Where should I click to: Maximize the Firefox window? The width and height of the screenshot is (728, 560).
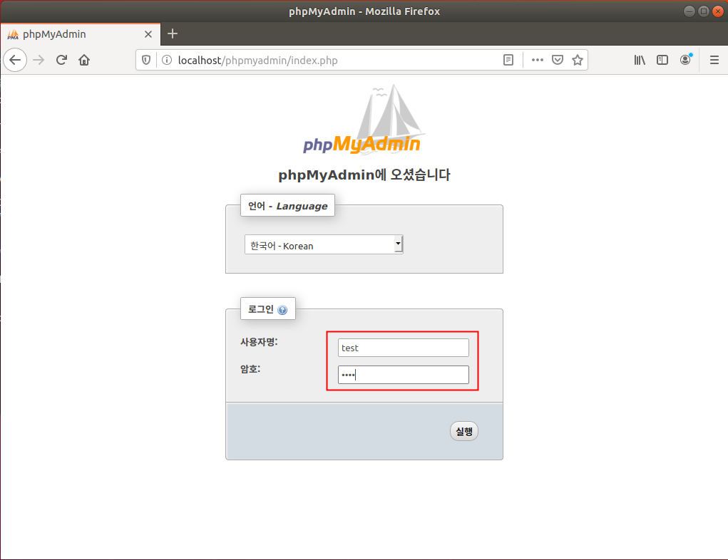click(x=704, y=11)
